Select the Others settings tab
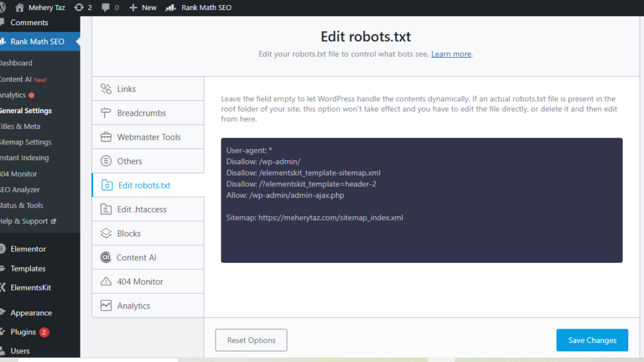 [148, 161]
